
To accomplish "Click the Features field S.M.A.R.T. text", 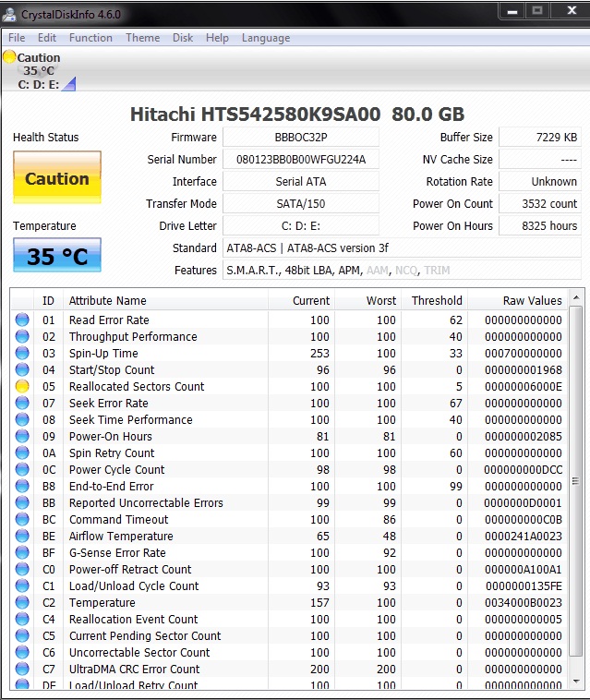I will [402, 270].
